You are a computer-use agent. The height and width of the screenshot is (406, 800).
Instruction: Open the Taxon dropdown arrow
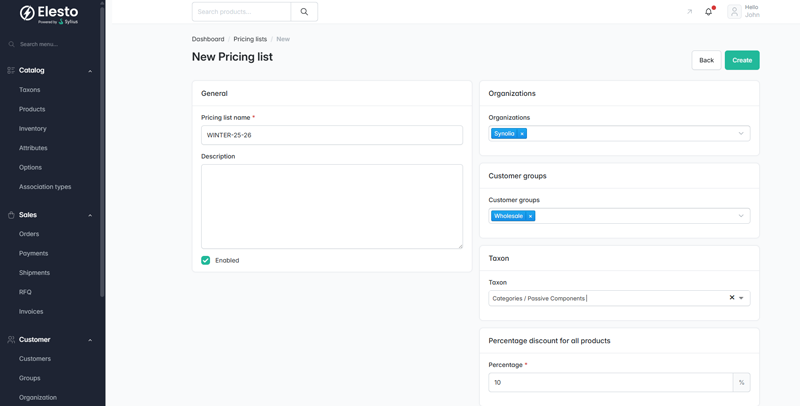742,298
